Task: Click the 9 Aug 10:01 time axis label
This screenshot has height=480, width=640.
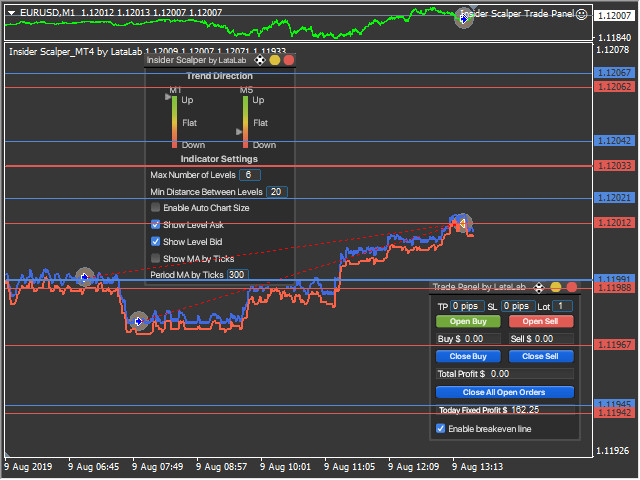Action: pyautogui.click(x=285, y=467)
